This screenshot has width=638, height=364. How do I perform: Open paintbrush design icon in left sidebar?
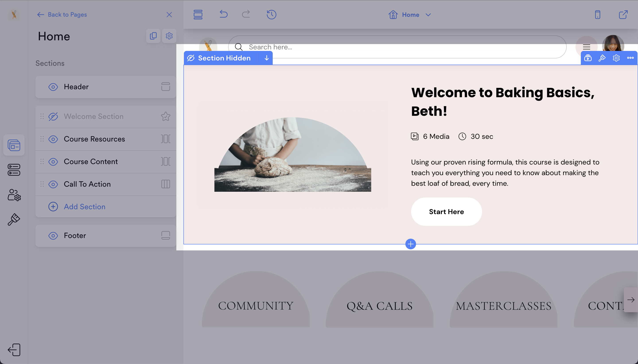14,219
